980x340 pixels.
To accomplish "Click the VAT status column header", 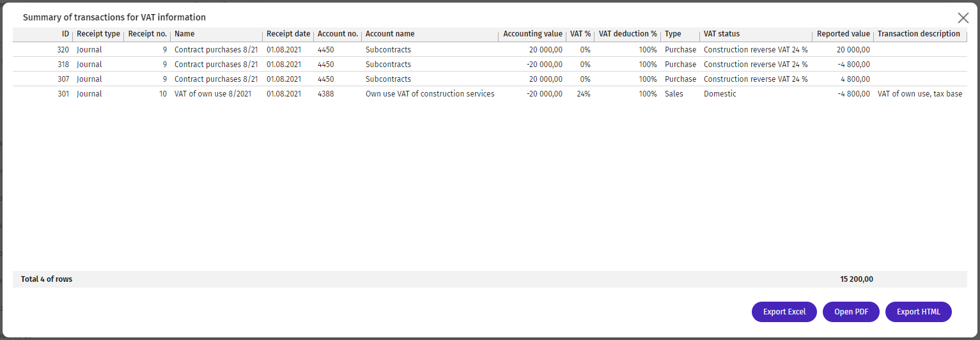I will pyautogui.click(x=721, y=34).
